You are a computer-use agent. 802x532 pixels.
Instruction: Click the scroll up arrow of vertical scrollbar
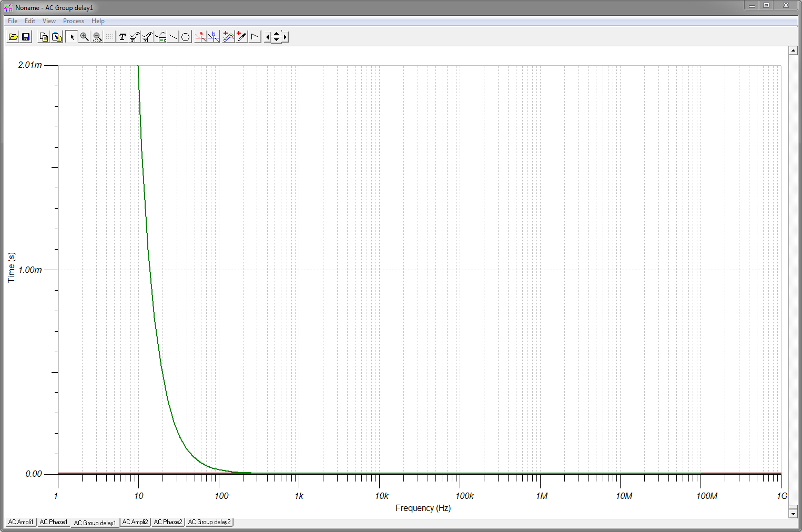point(793,50)
